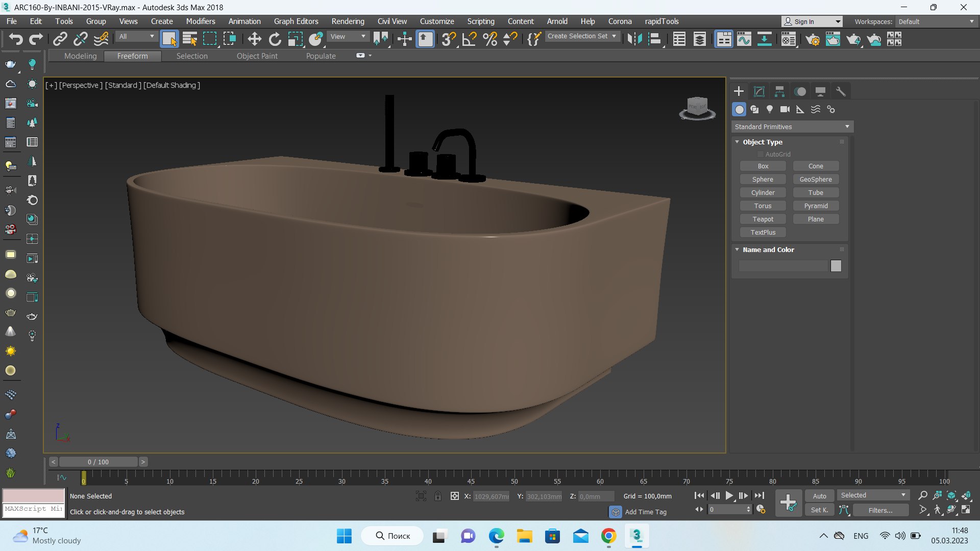Toggle Angle Snap
Screen dimensions: 980x551
click(469, 39)
